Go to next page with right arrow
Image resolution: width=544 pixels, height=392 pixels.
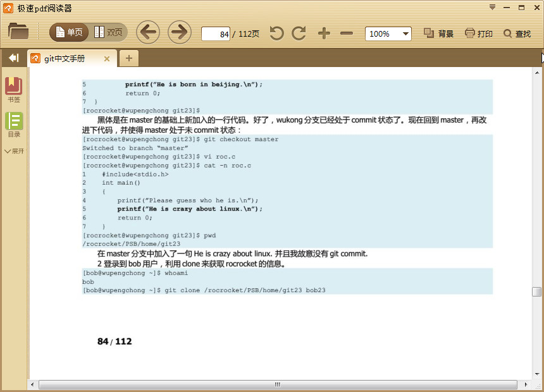pyautogui.click(x=180, y=32)
